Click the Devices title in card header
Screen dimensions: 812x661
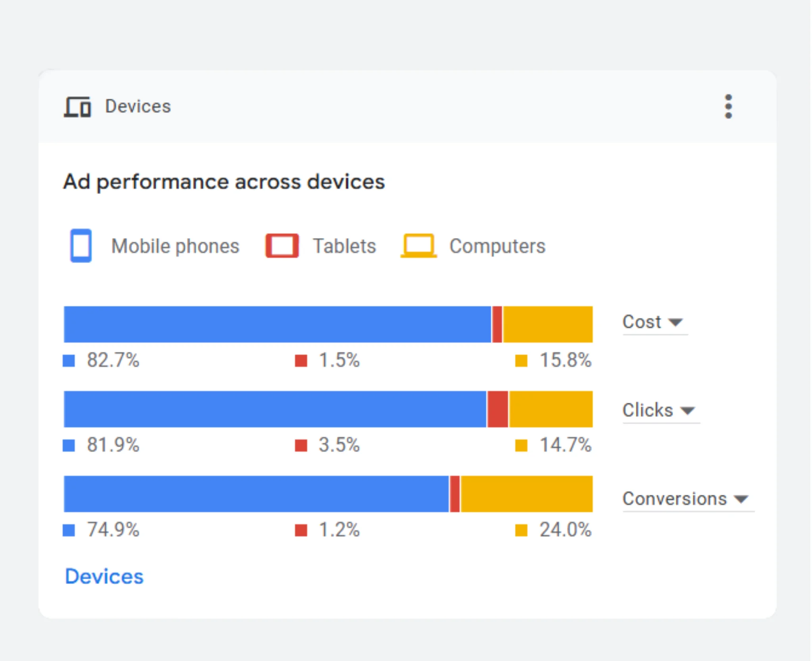138,106
